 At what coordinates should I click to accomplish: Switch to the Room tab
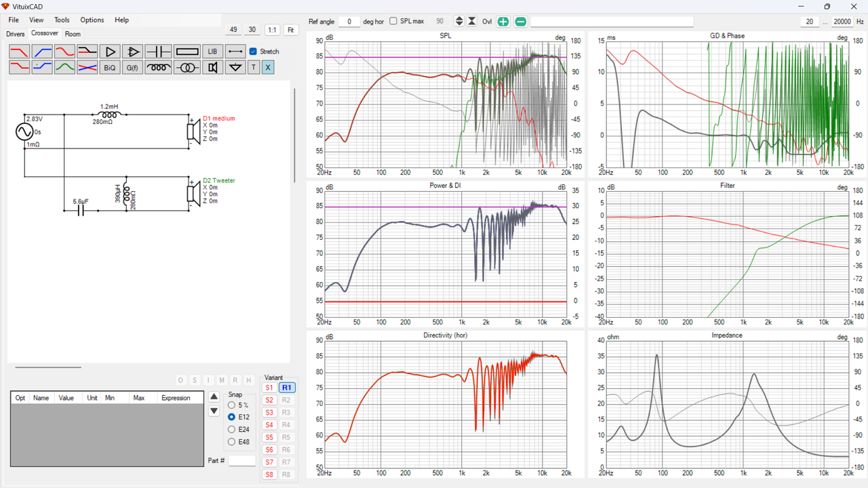[x=73, y=34]
